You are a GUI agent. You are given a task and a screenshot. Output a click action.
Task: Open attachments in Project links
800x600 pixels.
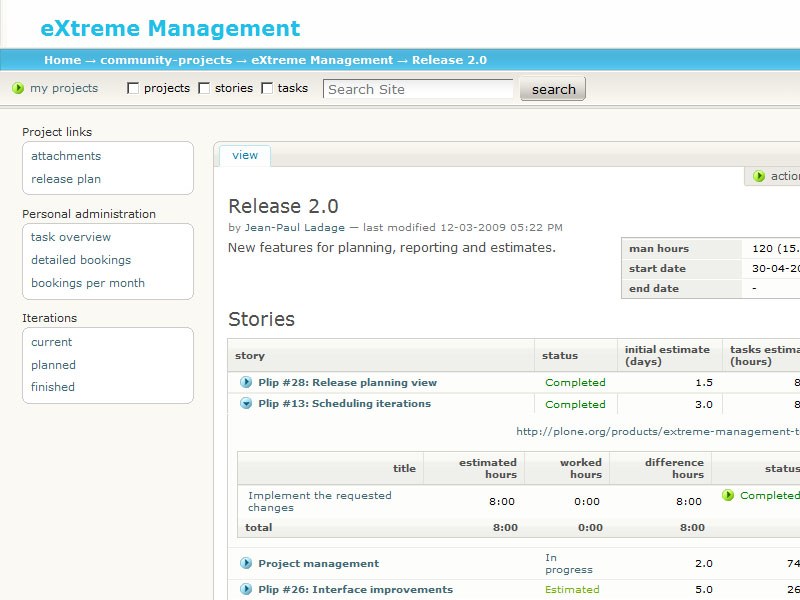tap(66, 156)
